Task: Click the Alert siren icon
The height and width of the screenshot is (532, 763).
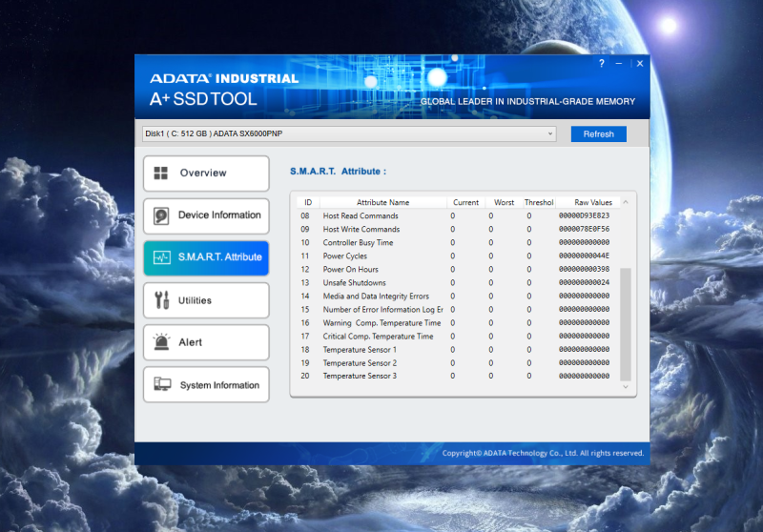Action: click(x=161, y=342)
